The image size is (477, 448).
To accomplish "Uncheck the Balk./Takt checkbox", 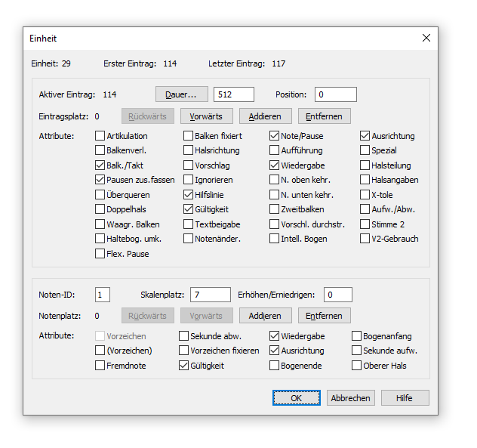I will (x=100, y=165).
